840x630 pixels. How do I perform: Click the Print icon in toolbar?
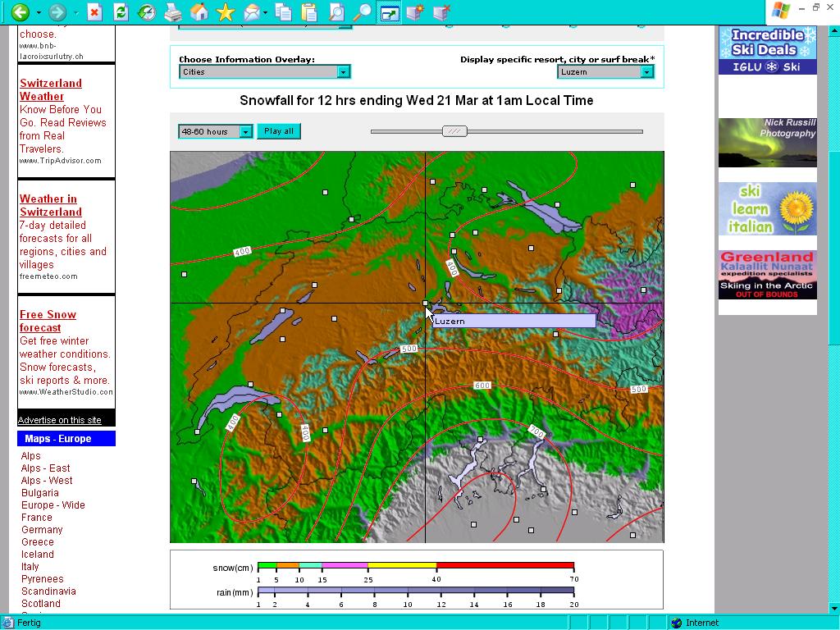(x=172, y=12)
